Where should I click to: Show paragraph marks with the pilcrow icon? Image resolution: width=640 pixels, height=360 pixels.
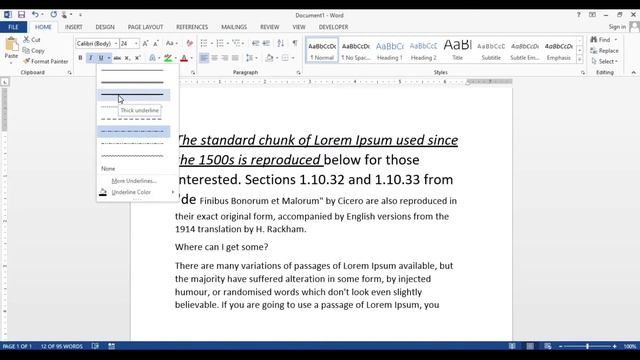point(295,43)
